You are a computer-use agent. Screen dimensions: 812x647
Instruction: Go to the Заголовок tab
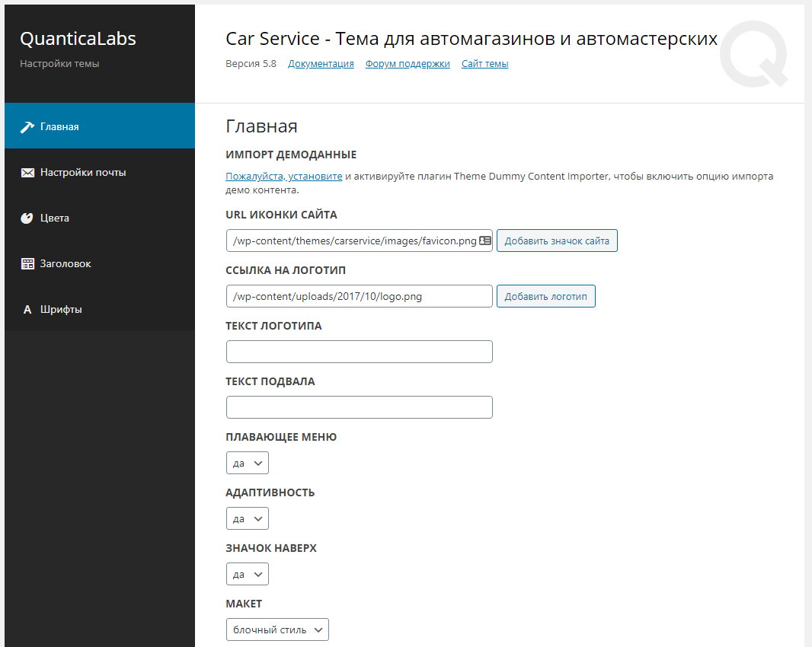coord(100,263)
